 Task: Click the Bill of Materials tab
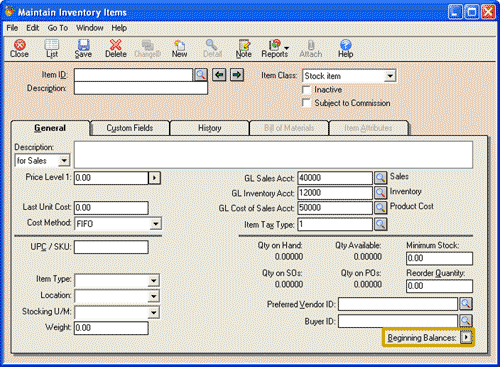pos(289,128)
